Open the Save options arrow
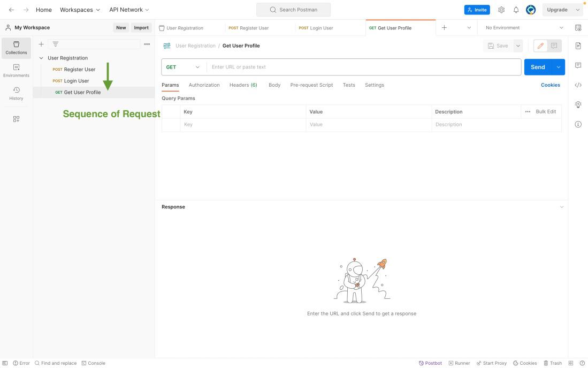 click(x=518, y=46)
